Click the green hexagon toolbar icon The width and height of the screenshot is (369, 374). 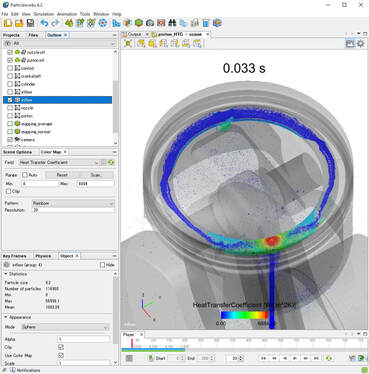click(139, 23)
